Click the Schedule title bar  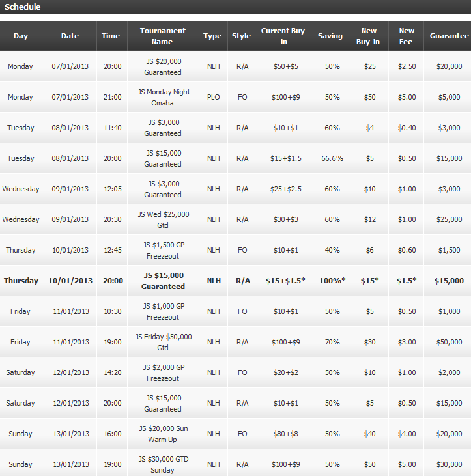pos(235,7)
